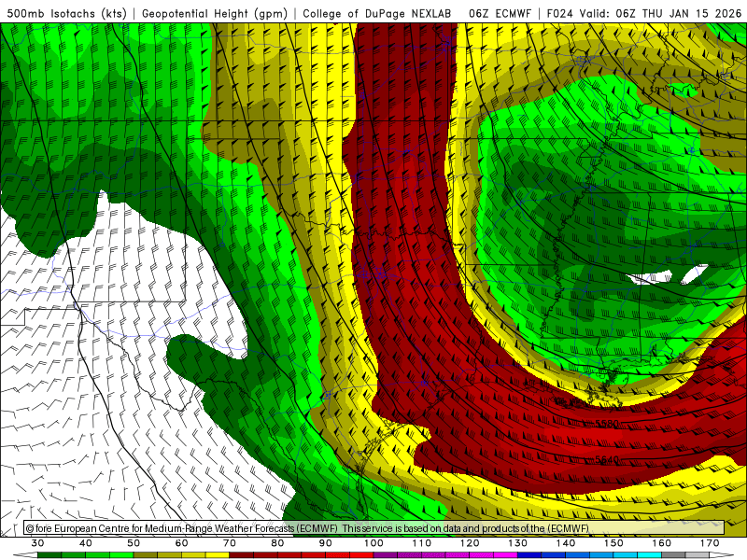Click the 'Valid: 06Z THU JAN 15 2026' text

pyautogui.click(x=661, y=14)
